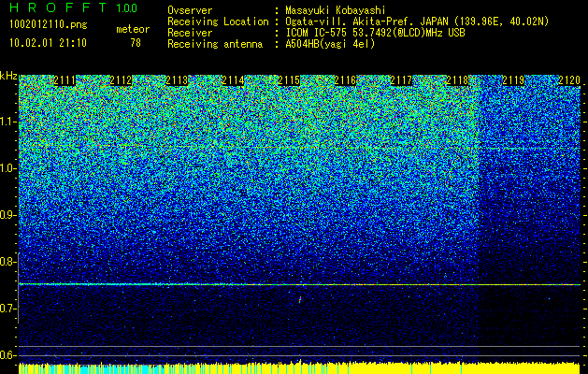The width and height of the screenshot is (588, 374).
Task: Click the HROFFT title text
Action: [58, 7]
